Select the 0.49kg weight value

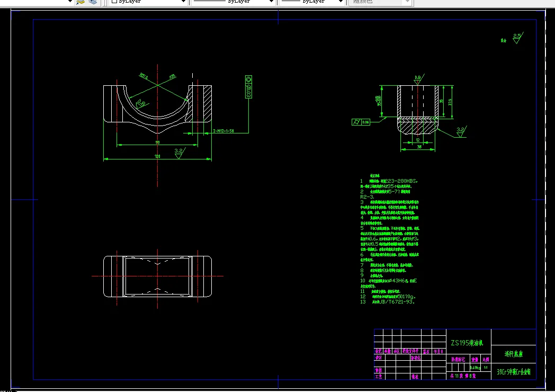(x=476, y=368)
